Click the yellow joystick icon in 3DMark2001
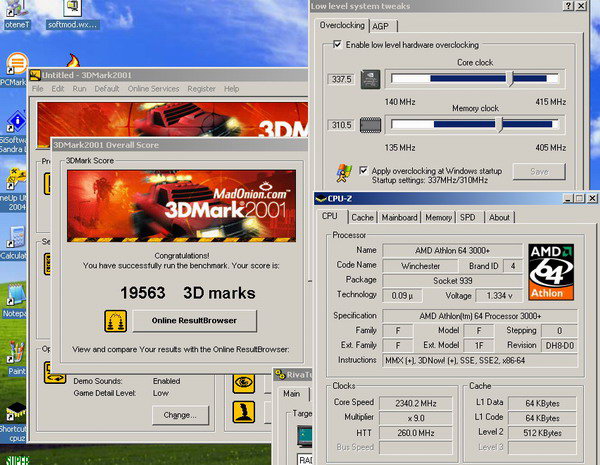 [x=244, y=412]
